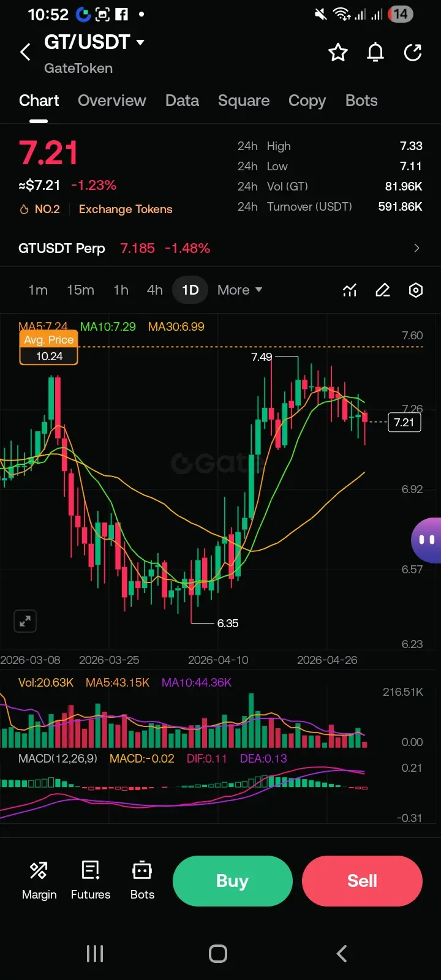Switch to the Chart tab

[39, 100]
